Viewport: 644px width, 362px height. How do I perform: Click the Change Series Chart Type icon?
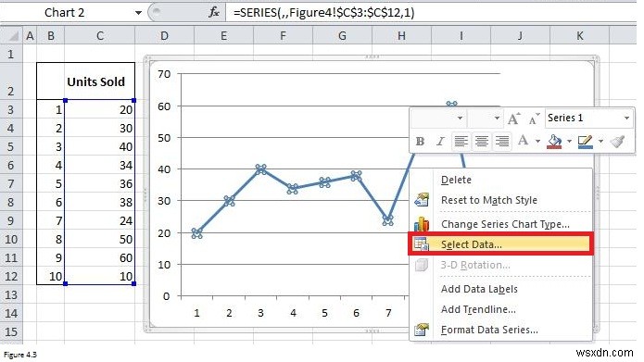pyautogui.click(x=422, y=224)
